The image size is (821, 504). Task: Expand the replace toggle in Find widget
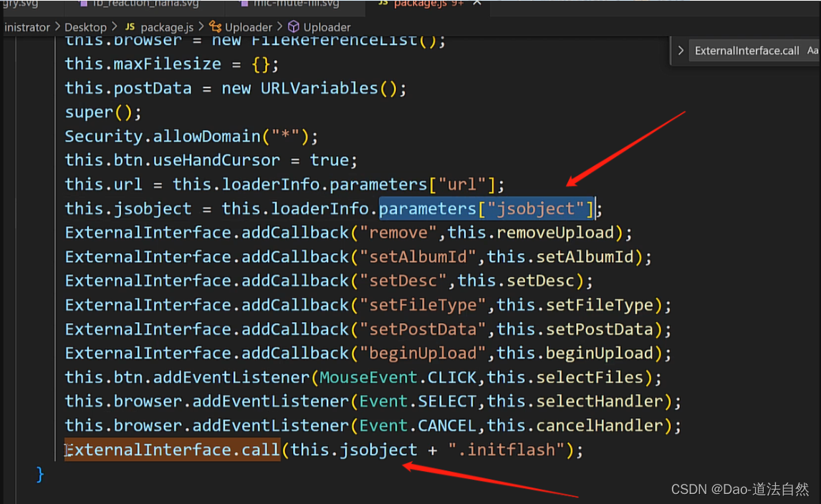[x=680, y=51]
